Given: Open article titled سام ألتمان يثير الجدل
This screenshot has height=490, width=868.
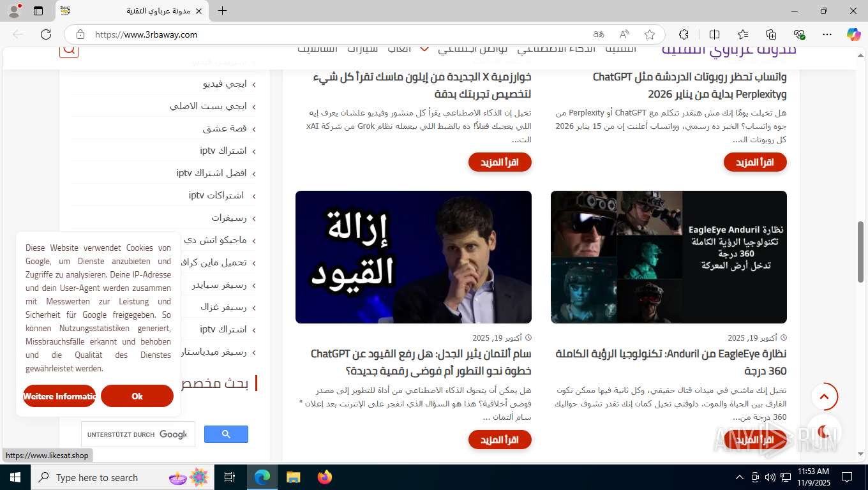Looking at the screenshot, I should click(x=421, y=362).
